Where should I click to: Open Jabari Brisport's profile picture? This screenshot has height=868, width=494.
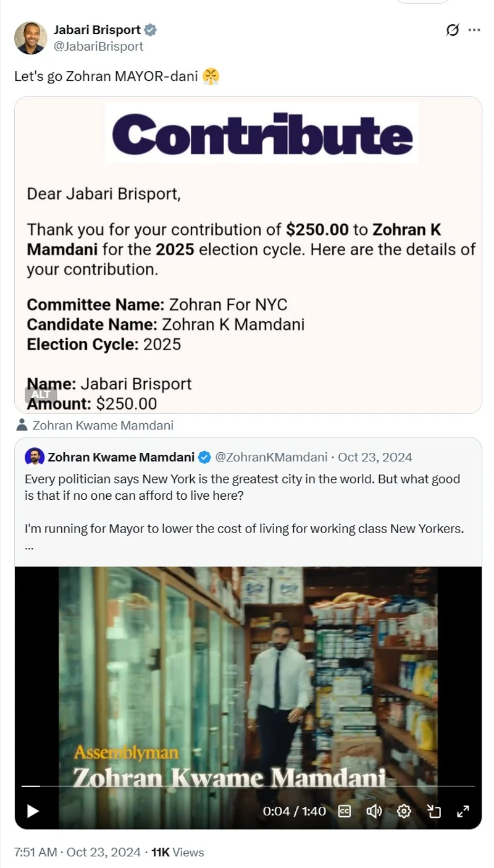[x=30, y=37]
